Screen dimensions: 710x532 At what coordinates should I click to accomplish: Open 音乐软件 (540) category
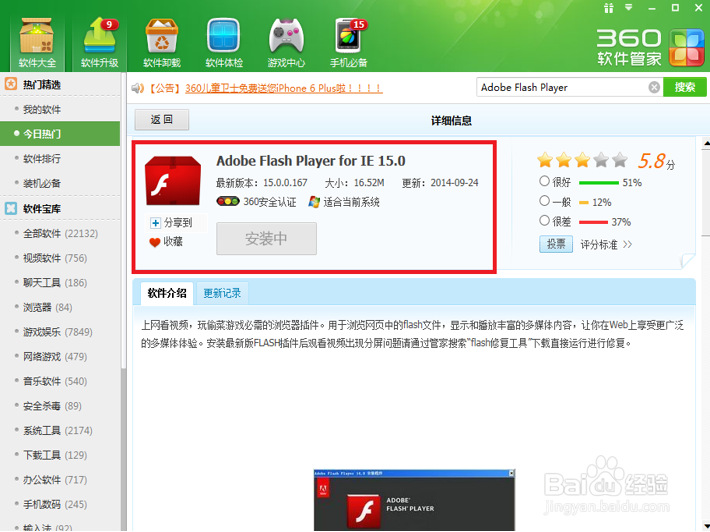(55, 381)
